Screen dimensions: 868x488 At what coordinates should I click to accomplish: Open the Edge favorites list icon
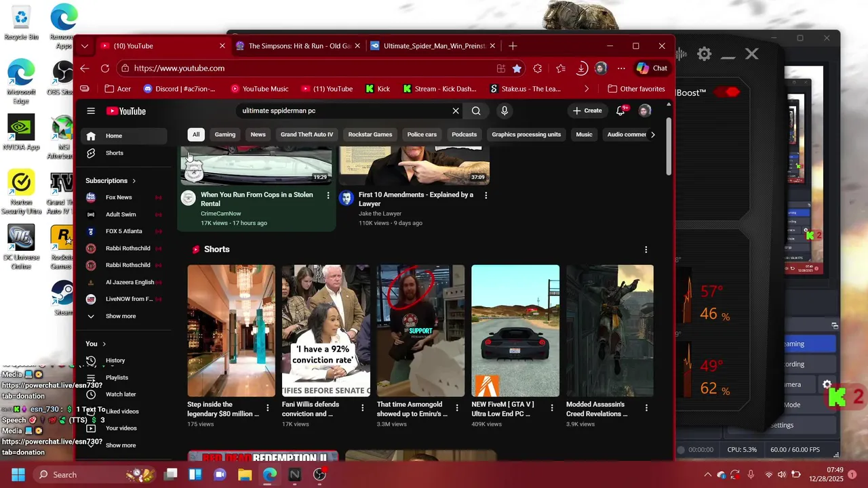pyautogui.click(x=561, y=68)
